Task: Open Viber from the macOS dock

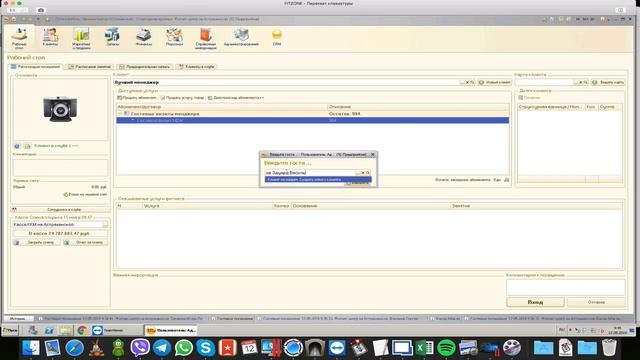Action: click(140, 348)
